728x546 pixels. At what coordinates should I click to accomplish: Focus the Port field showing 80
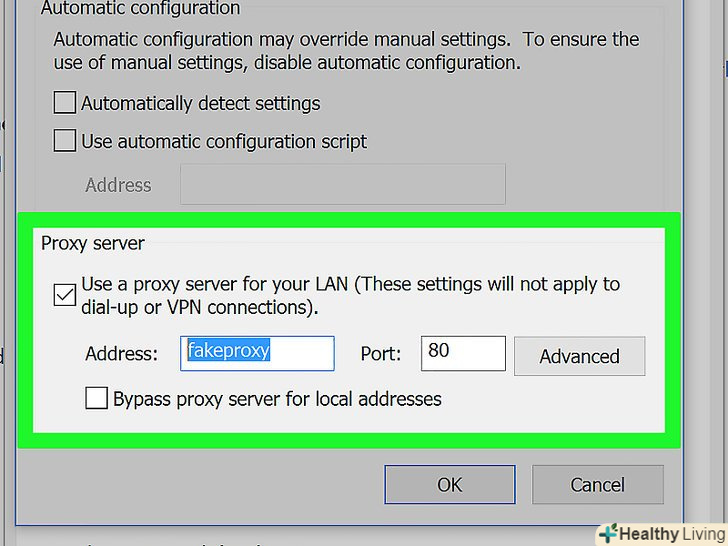point(463,353)
